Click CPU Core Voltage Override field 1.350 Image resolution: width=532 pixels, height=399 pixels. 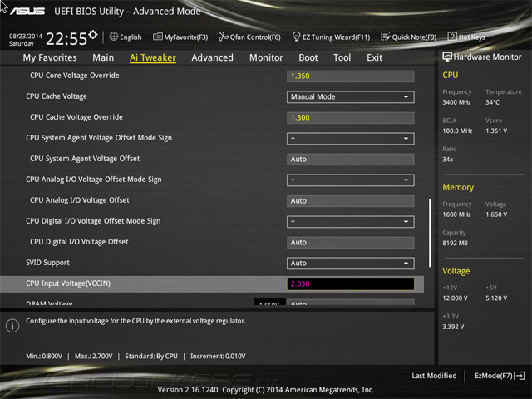coord(351,76)
